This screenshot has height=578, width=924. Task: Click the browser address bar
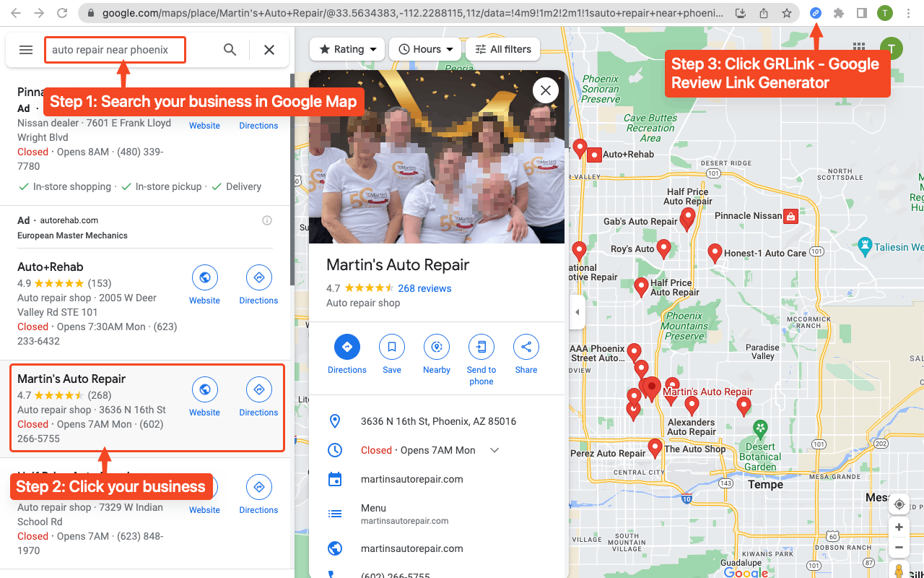pyautogui.click(x=411, y=13)
